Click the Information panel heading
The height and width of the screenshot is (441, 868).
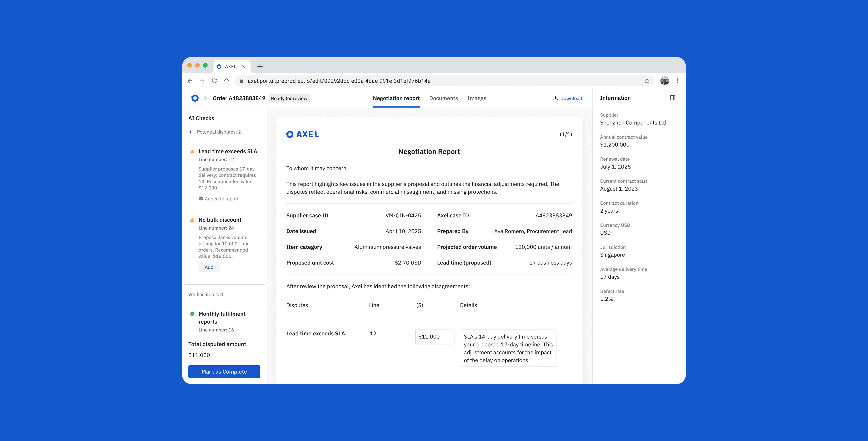(615, 98)
